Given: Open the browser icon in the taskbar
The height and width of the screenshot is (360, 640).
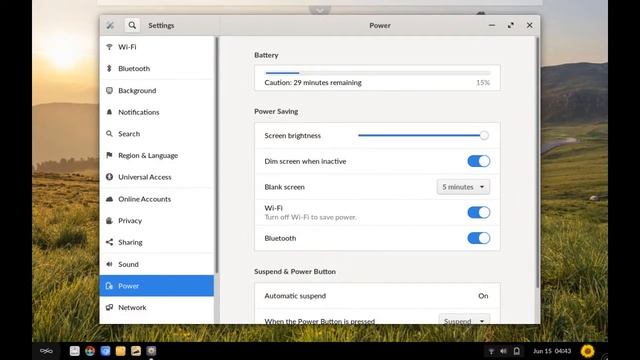Looking at the screenshot, I should click(90, 351).
